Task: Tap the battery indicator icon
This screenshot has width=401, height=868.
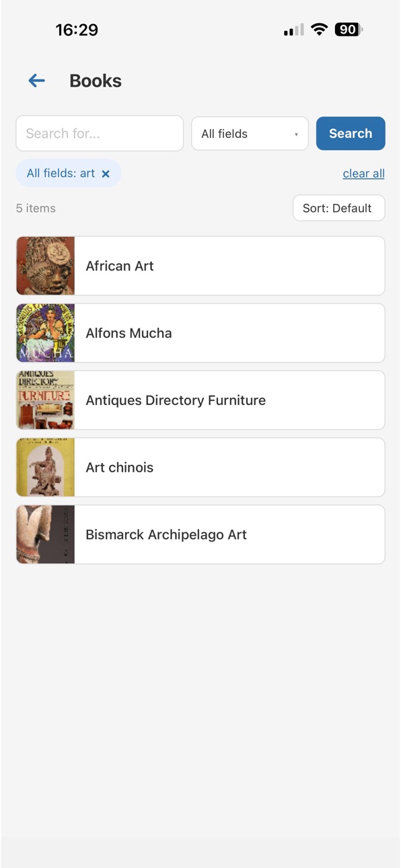Action: 349,30
